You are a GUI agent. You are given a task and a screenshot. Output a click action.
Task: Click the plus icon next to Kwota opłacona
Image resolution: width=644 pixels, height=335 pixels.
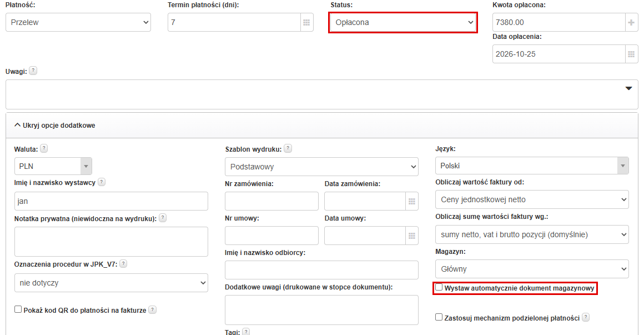click(x=631, y=22)
